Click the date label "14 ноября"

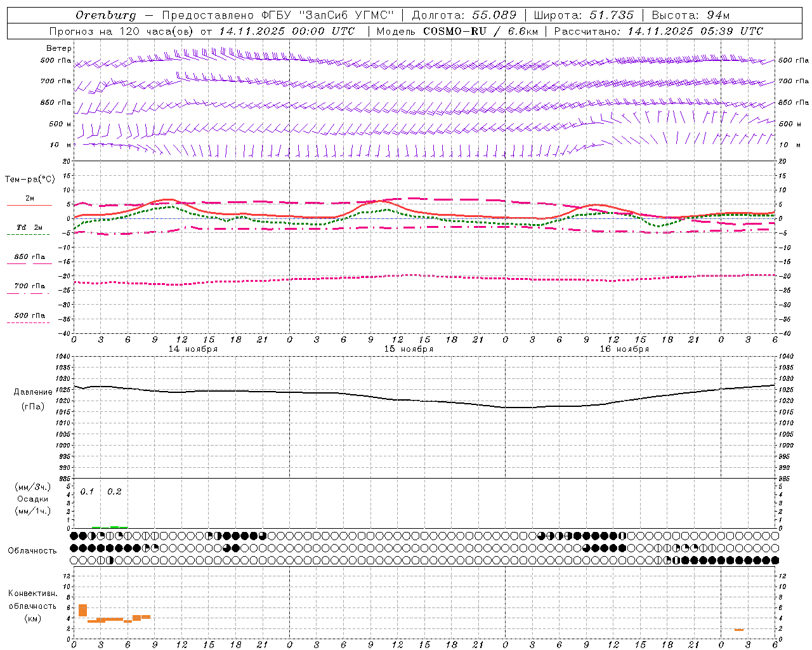[x=193, y=349]
